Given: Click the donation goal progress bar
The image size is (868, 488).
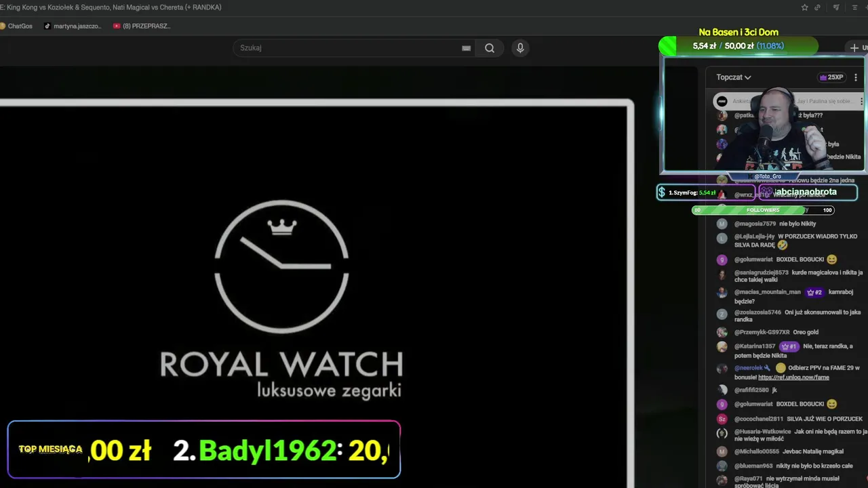Looking at the screenshot, I should click(738, 46).
